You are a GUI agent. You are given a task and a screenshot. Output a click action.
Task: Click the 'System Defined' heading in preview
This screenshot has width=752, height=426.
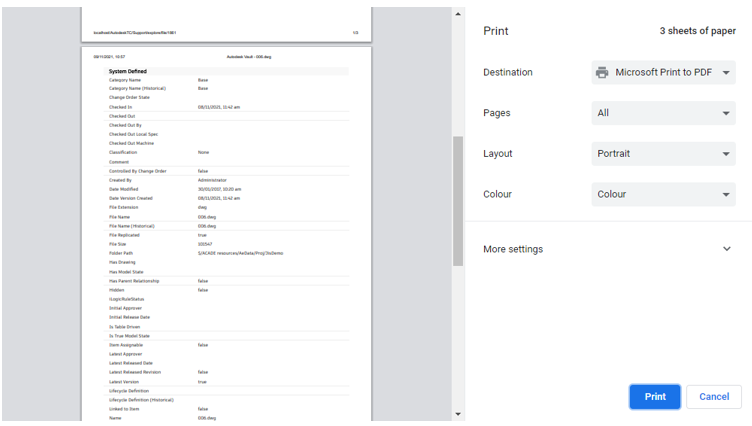128,71
